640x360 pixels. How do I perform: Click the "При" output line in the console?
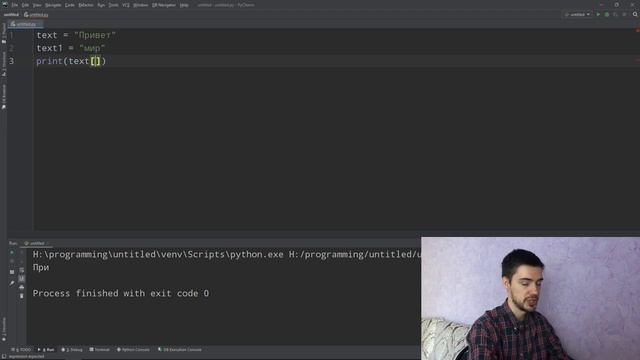pyautogui.click(x=41, y=268)
